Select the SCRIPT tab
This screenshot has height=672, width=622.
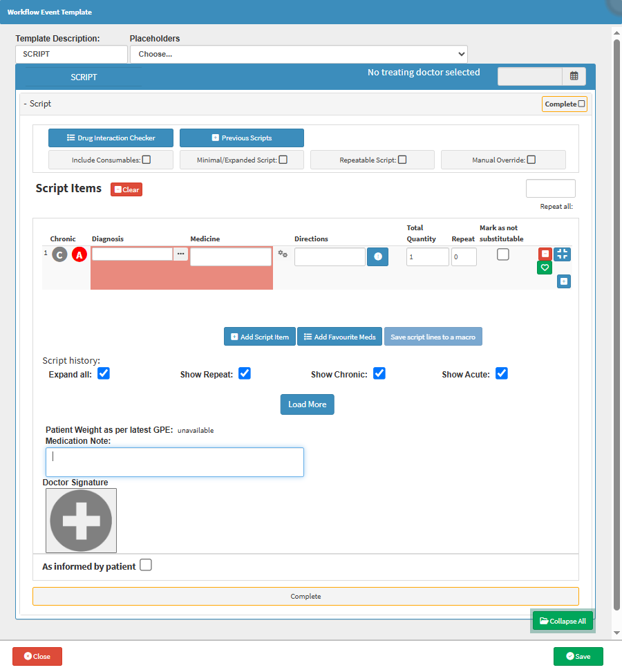point(84,77)
